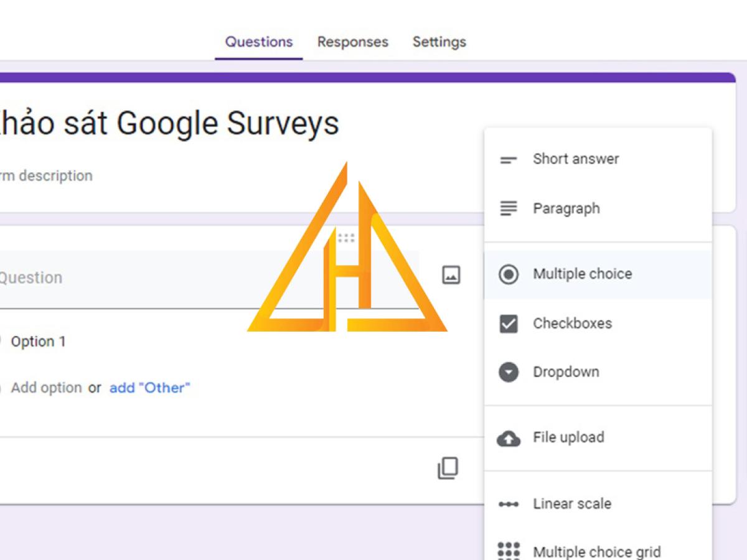Click the add "Other" link
Image resolution: width=747 pixels, height=560 pixels.
click(149, 388)
